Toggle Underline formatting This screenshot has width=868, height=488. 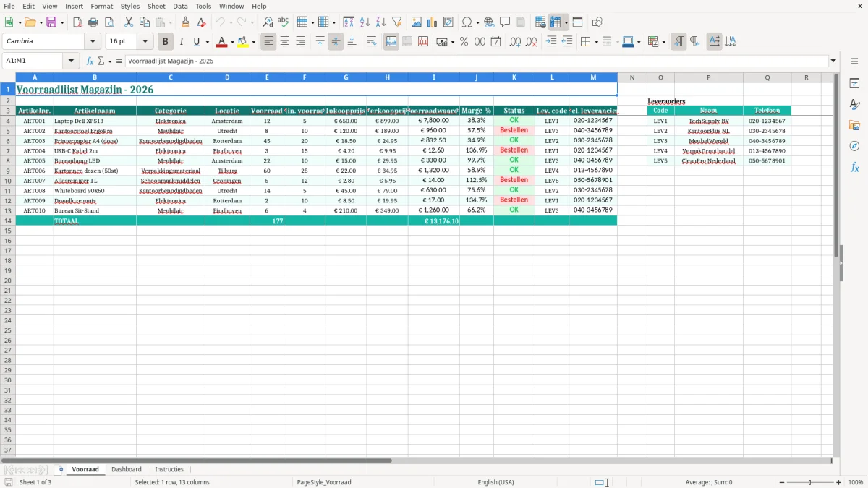pos(196,42)
